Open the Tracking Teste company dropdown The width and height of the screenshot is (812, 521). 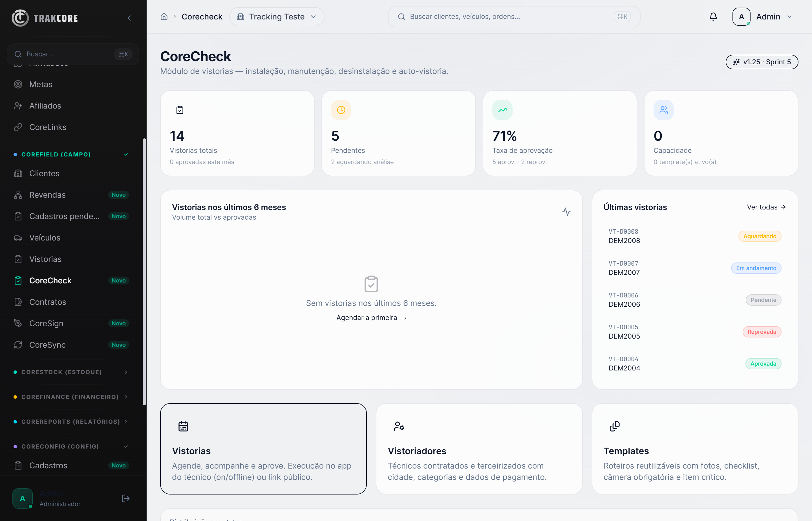pyautogui.click(x=276, y=17)
